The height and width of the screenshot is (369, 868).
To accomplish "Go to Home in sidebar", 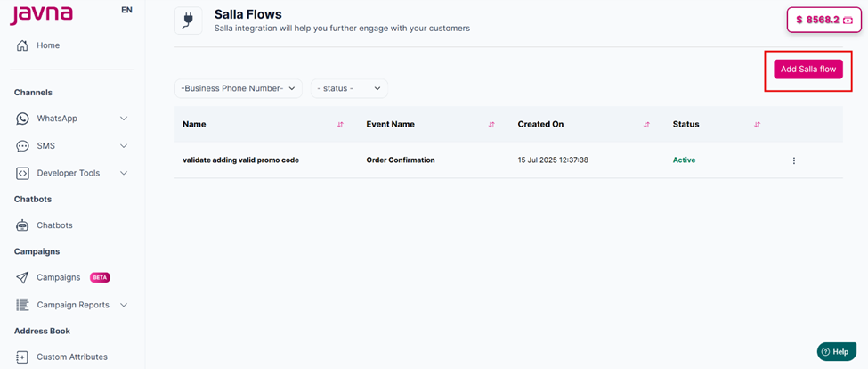I will pyautogui.click(x=48, y=45).
